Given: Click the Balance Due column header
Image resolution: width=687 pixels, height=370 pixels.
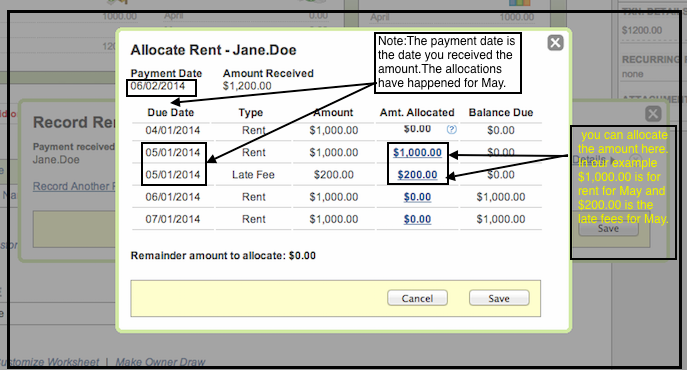Looking at the screenshot, I should pos(501,113).
